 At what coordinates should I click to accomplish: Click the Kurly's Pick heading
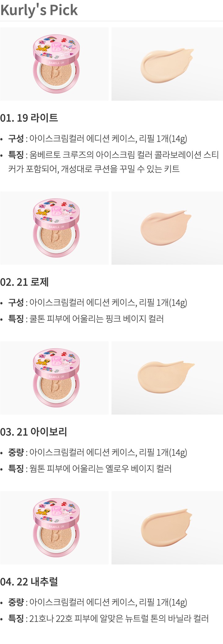(x=39, y=10)
